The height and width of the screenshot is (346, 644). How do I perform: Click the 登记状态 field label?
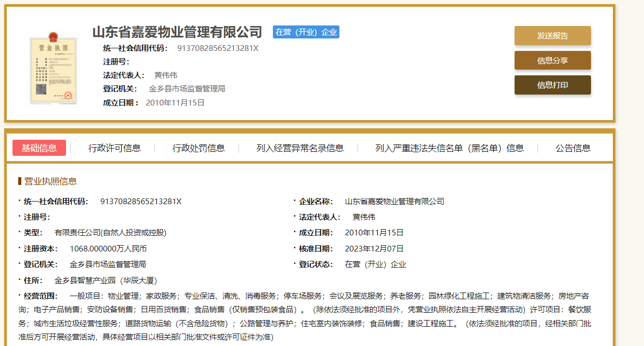(x=316, y=264)
